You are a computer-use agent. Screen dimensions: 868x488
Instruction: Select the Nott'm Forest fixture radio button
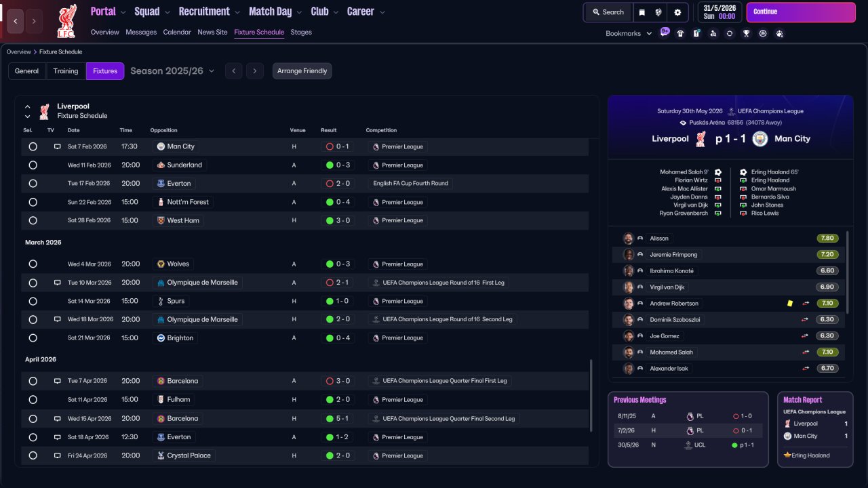[33, 202]
